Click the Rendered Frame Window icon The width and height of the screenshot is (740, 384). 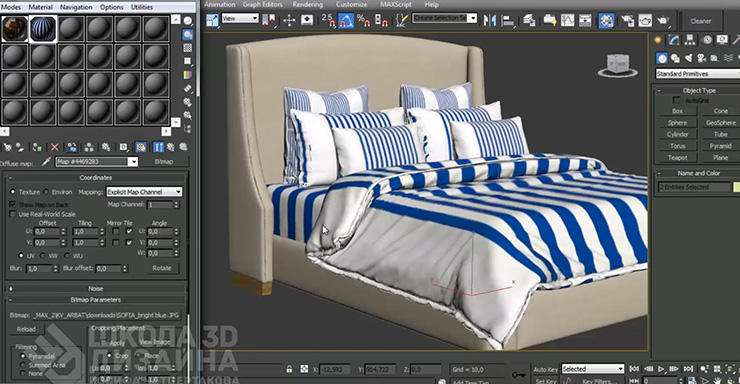coord(645,20)
